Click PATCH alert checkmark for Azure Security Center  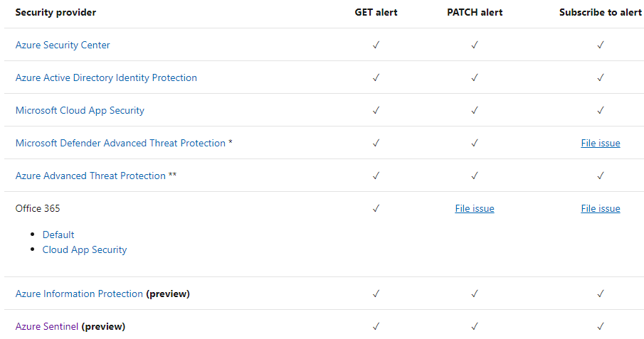pyautogui.click(x=474, y=45)
